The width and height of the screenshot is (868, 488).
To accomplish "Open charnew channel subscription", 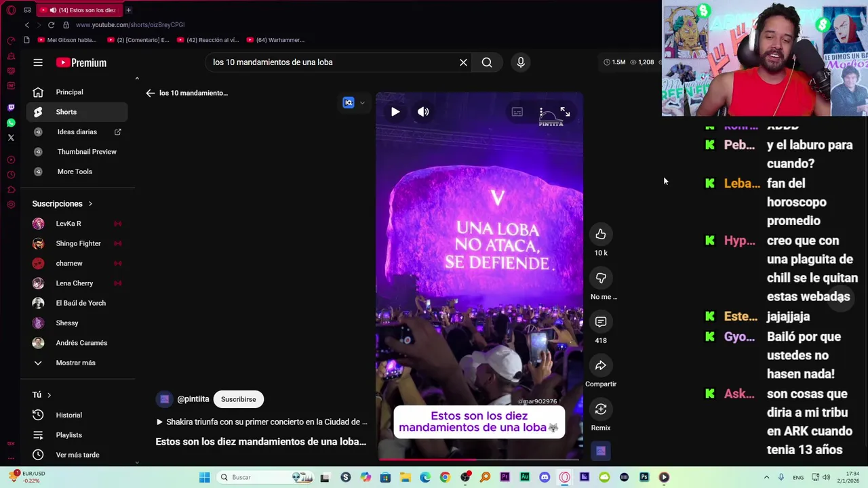I will pos(77,263).
